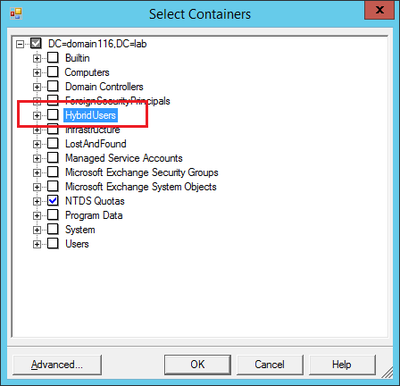The image size is (400, 386).
Task: Expand the Microsoft Exchange Security Groups node
Action: pyautogui.click(x=37, y=173)
